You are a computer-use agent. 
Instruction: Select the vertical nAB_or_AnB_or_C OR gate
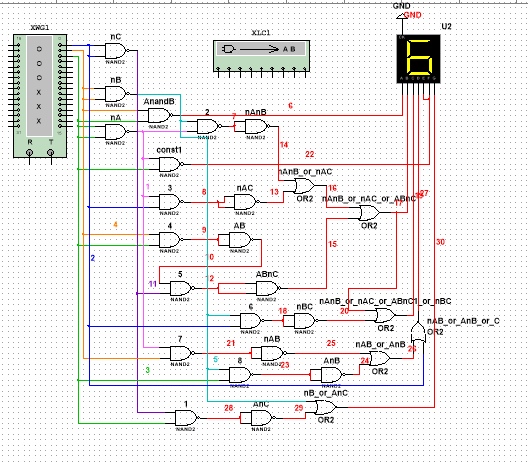(418, 332)
